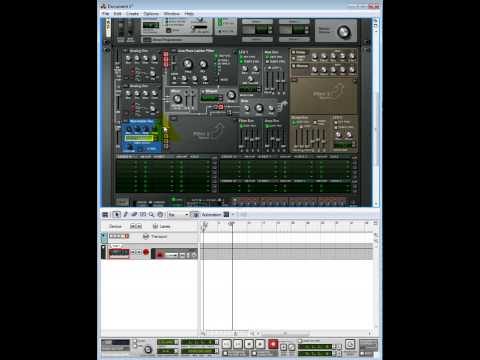Click the Device header in track list
The width and height of the screenshot is (480, 360).
tap(115, 226)
